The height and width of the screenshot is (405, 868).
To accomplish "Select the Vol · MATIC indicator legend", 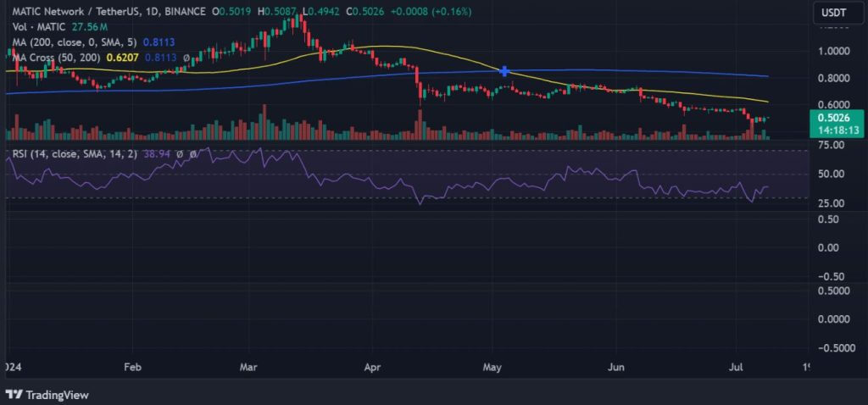I will click(39, 26).
